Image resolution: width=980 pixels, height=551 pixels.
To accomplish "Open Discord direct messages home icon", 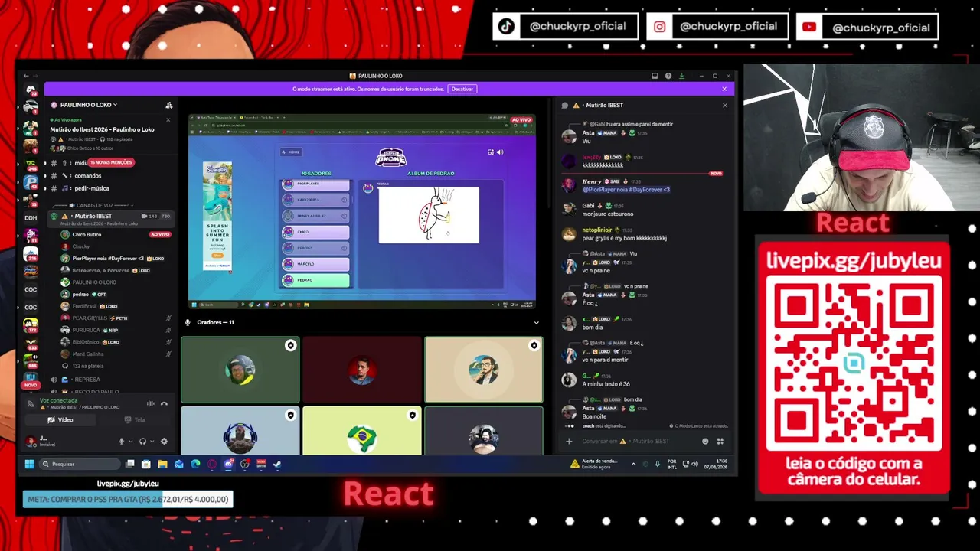I will point(31,90).
